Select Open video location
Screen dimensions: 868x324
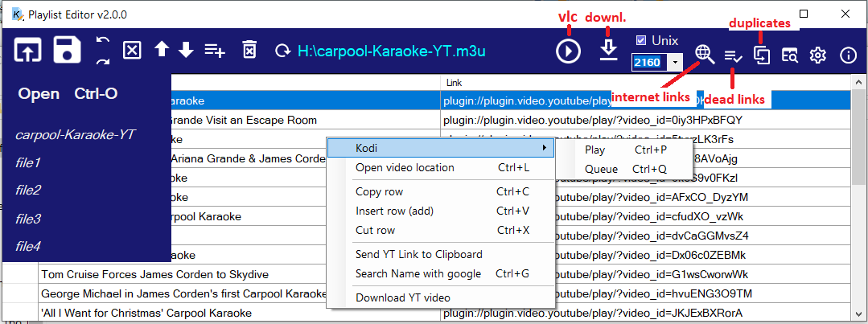(441, 167)
